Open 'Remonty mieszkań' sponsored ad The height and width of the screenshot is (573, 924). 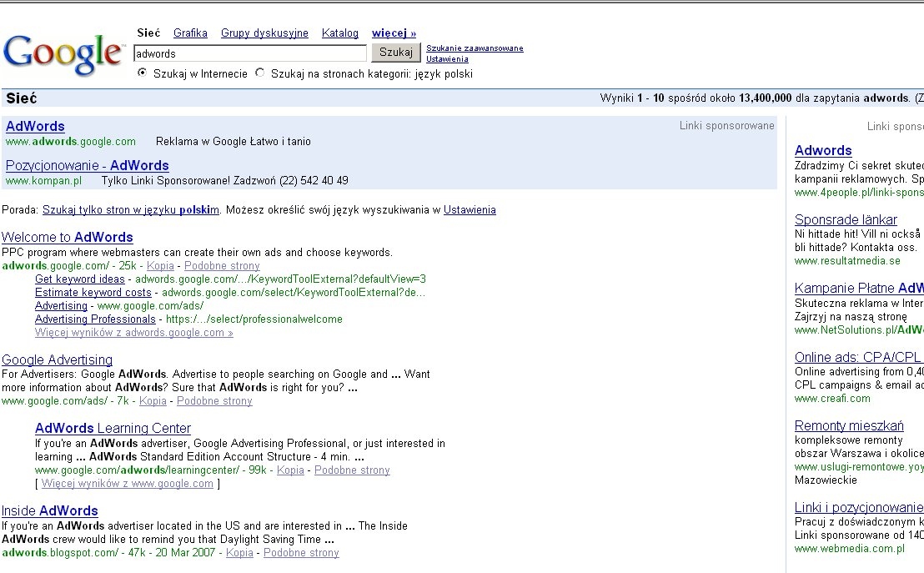[x=849, y=425]
